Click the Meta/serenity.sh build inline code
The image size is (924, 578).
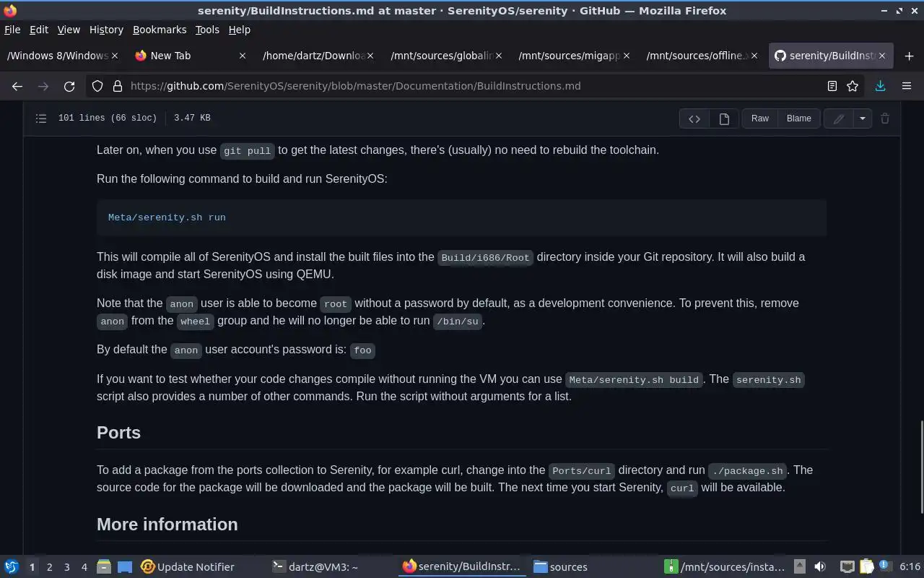click(x=634, y=379)
